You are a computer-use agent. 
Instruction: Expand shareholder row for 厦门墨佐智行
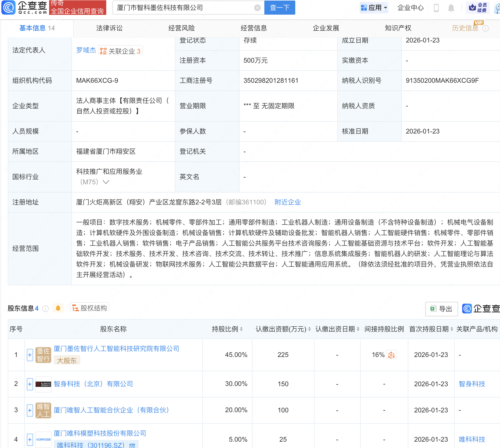click(x=30, y=355)
